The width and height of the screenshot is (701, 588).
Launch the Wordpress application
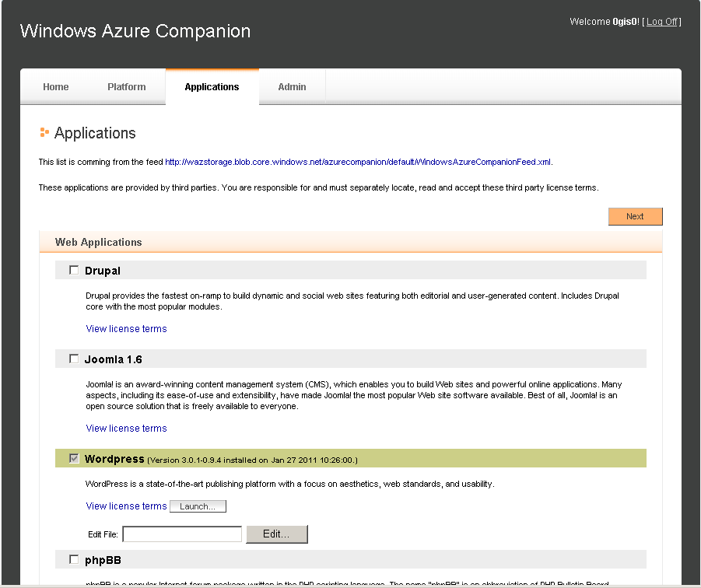[x=198, y=506]
